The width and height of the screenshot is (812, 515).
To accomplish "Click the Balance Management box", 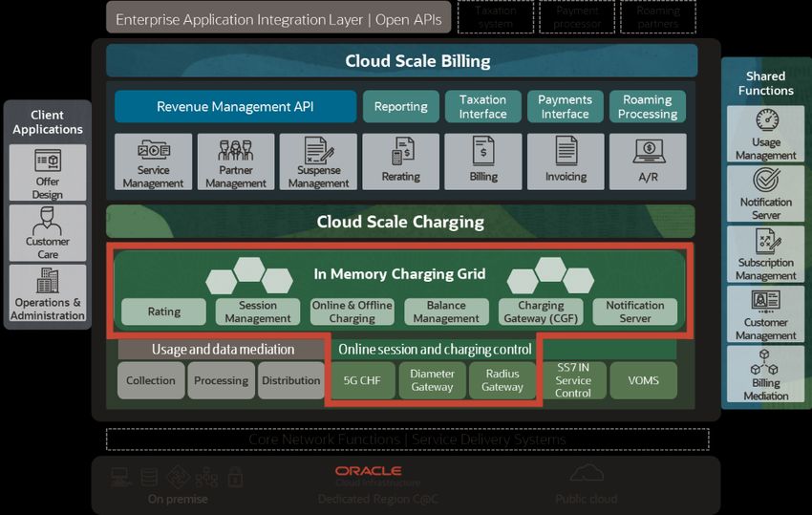I will tap(446, 311).
